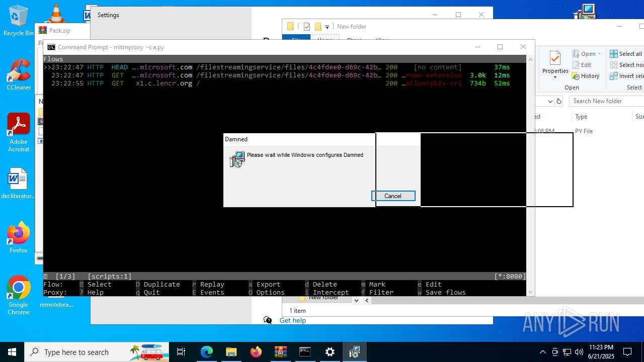Open the Recycle Bin desktop icon

pos(18,21)
